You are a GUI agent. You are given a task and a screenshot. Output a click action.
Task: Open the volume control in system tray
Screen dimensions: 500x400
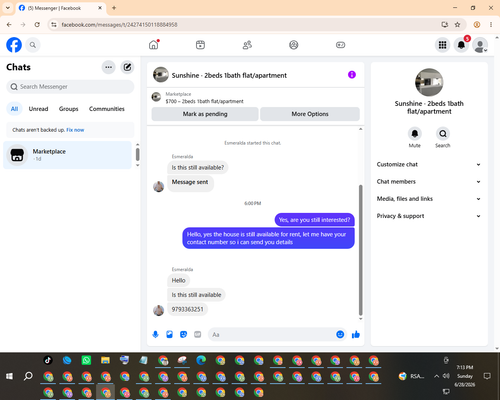pyautogui.click(x=446, y=376)
